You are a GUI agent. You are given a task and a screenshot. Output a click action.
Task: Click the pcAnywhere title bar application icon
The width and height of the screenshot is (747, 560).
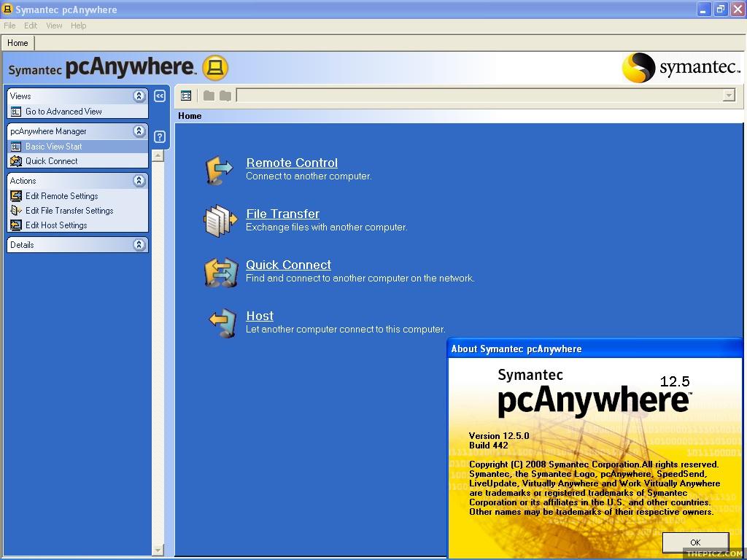(x=7, y=9)
